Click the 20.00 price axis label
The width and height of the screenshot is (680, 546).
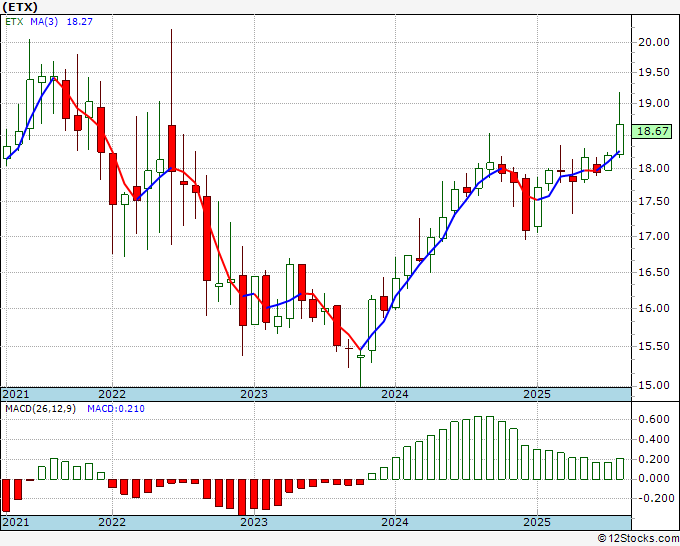(x=654, y=42)
